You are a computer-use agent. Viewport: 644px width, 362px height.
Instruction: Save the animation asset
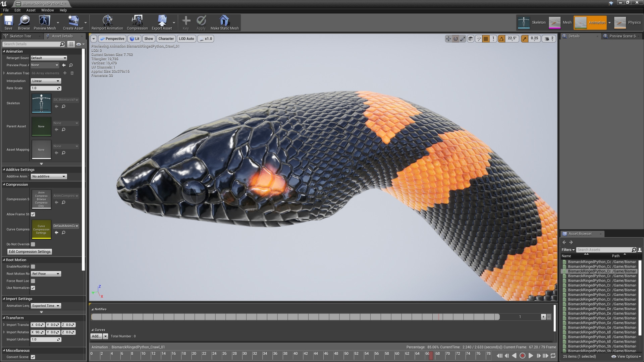click(x=8, y=22)
